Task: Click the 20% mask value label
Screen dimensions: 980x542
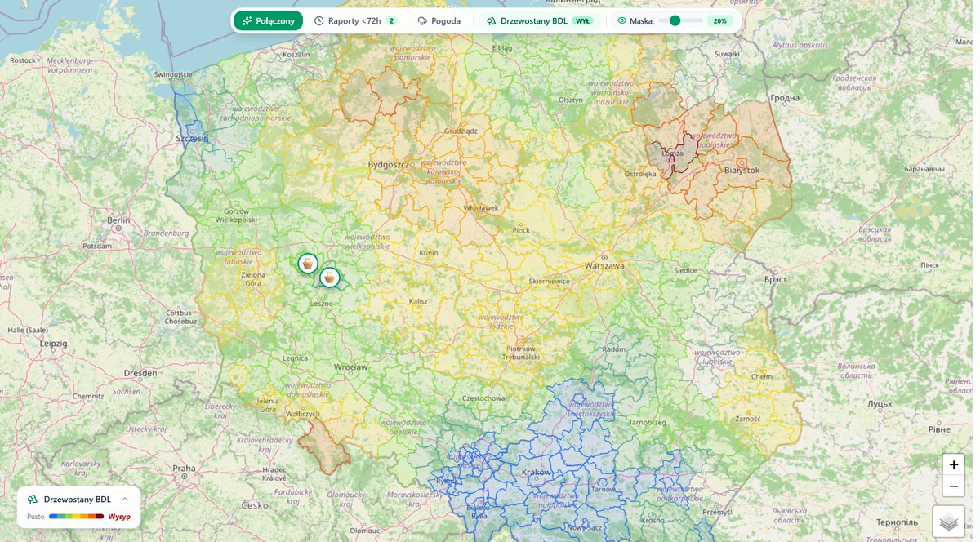Action: click(719, 20)
